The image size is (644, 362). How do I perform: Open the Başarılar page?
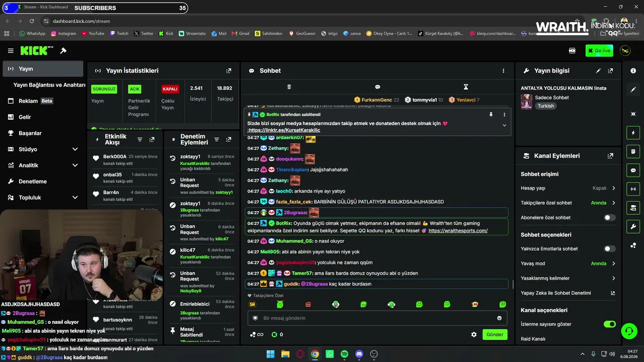click(x=42, y=133)
